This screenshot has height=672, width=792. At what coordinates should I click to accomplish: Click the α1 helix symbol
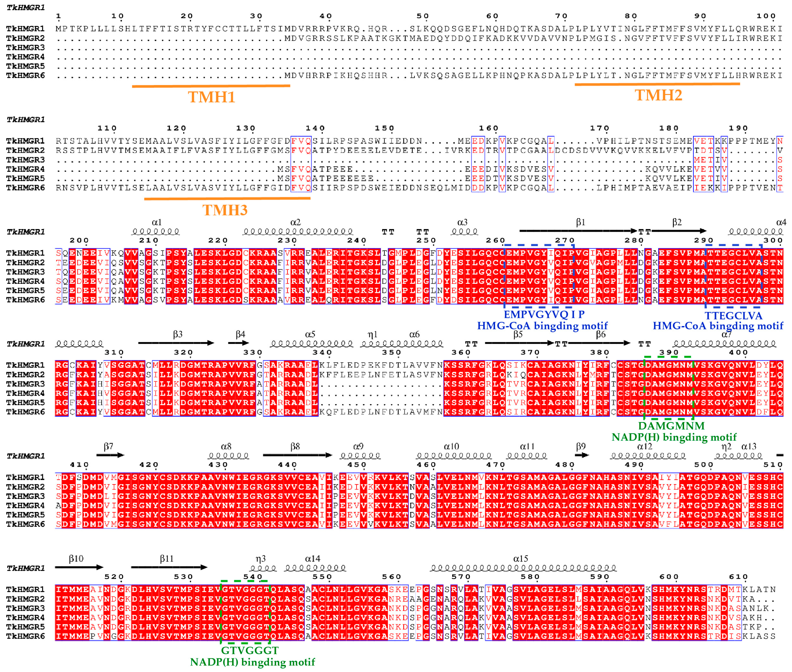pos(156,231)
